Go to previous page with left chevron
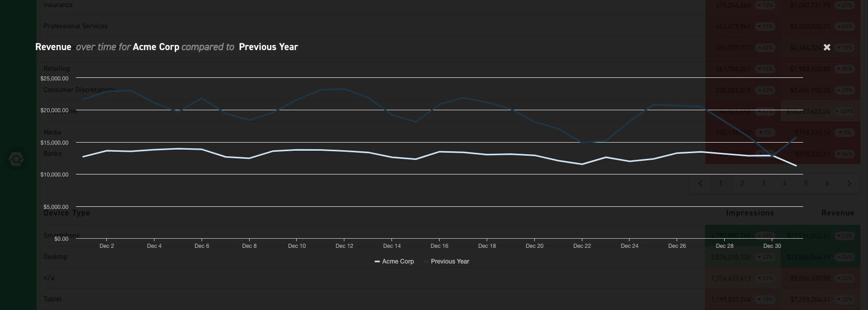This screenshot has width=868, height=310. [x=700, y=184]
